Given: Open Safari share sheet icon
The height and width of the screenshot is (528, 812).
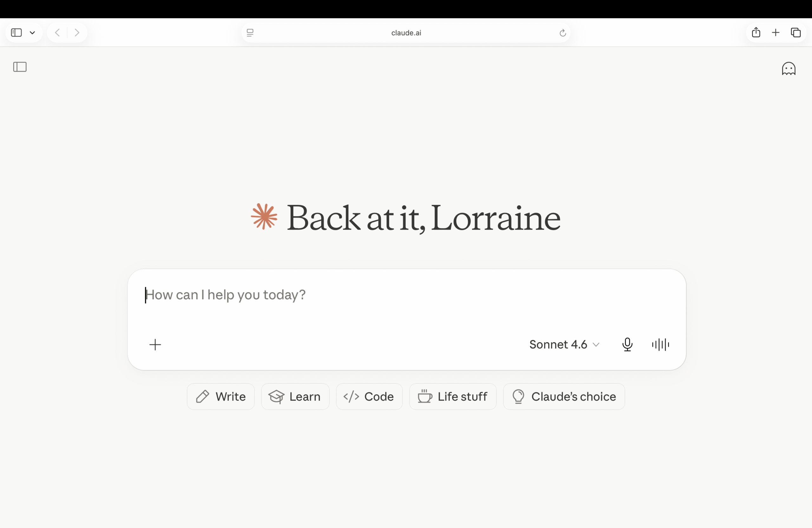Looking at the screenshot, I should 756,32.
